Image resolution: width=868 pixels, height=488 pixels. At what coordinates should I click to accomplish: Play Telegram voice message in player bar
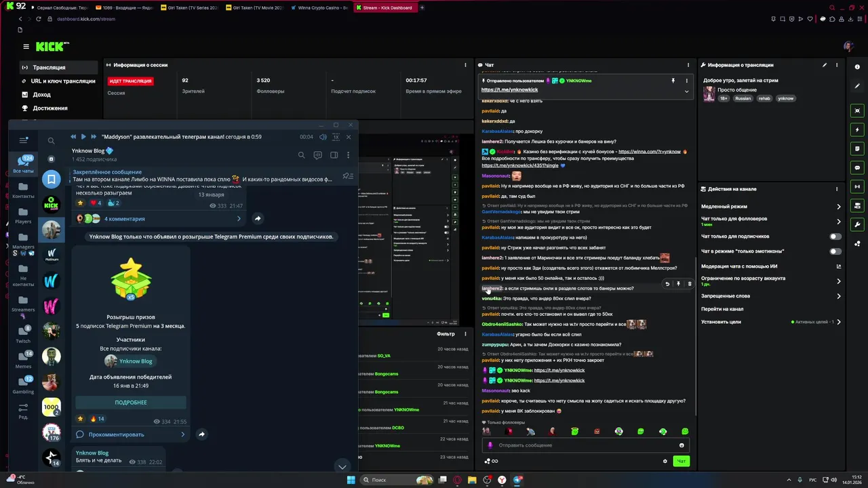pos(83,137)
